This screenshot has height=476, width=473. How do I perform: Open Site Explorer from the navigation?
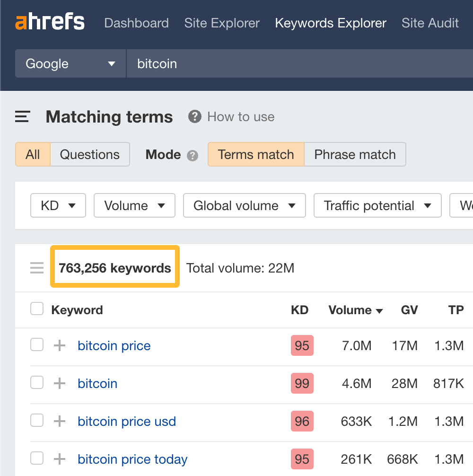[x=221, y=23]
